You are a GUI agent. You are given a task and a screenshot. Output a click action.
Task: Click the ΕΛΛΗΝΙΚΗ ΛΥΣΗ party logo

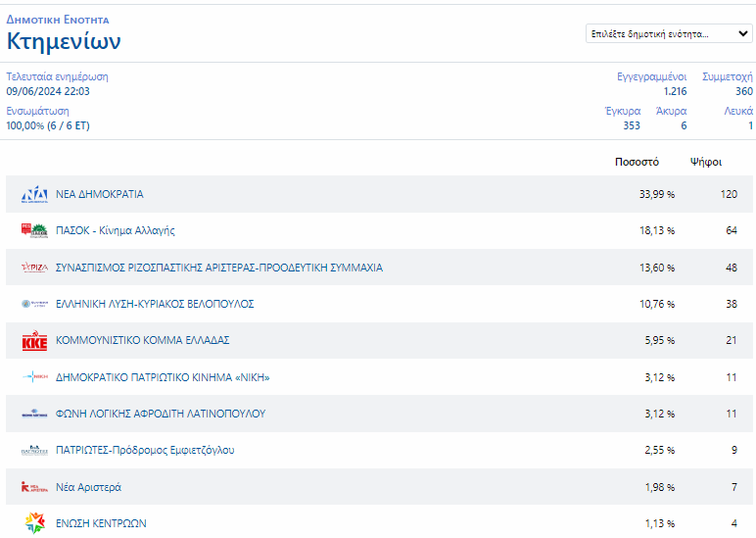point(34,304)
